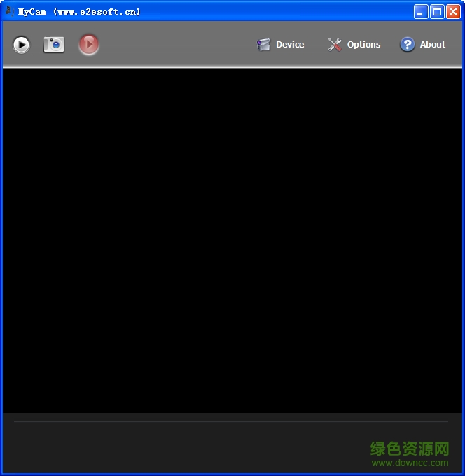Minimize the MyCam window
Image resolution: width=465 pixels, height=476 pixels.
[x=421, y=12]
